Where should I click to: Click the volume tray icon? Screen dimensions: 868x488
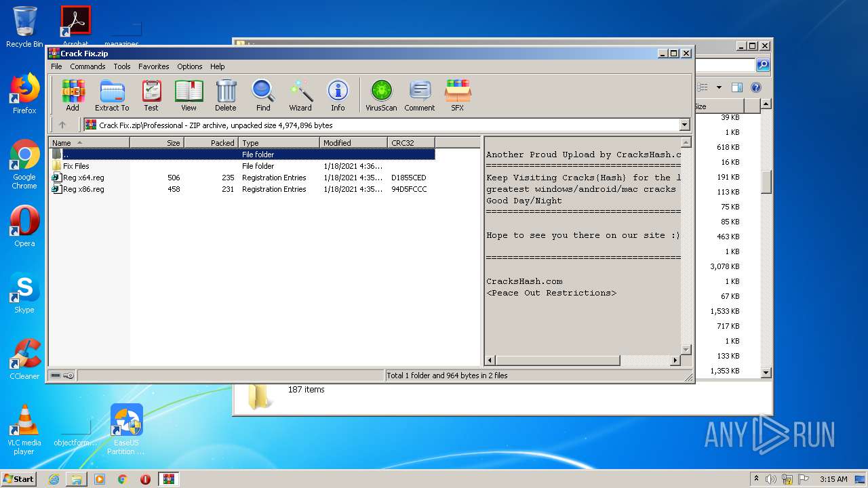(771, 479)
